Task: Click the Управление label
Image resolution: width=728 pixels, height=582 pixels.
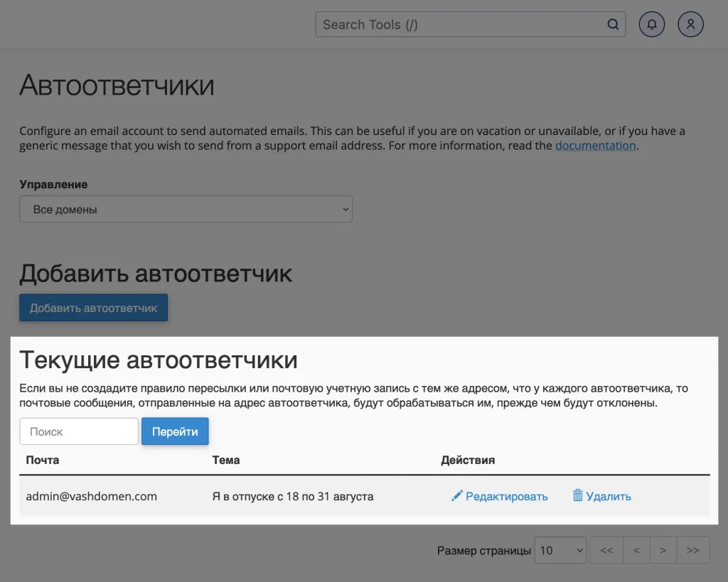Action: click(x=53, y=185)
